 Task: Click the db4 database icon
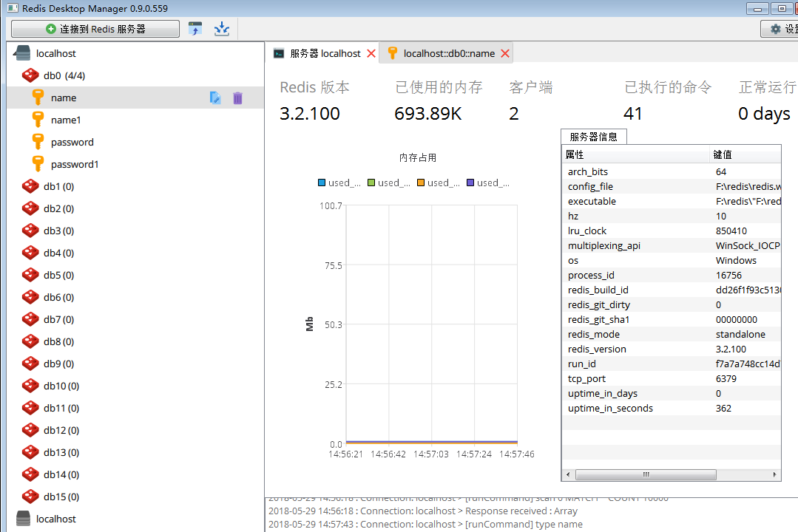tap(30, 252)
